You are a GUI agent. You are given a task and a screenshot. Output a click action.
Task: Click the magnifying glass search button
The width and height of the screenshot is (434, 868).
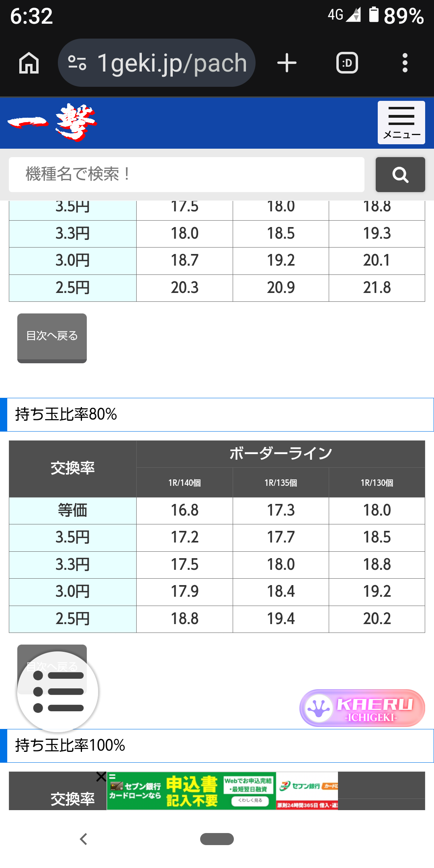(x=400, y=175)
